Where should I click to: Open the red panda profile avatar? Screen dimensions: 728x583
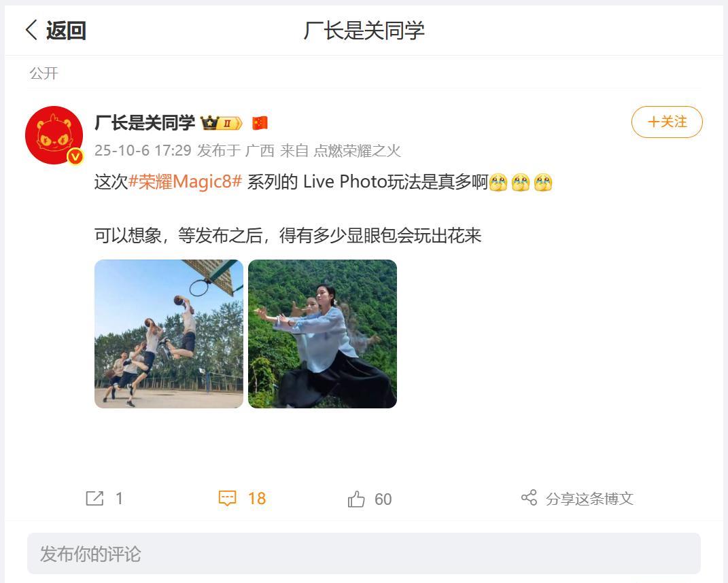coord(54,135)
